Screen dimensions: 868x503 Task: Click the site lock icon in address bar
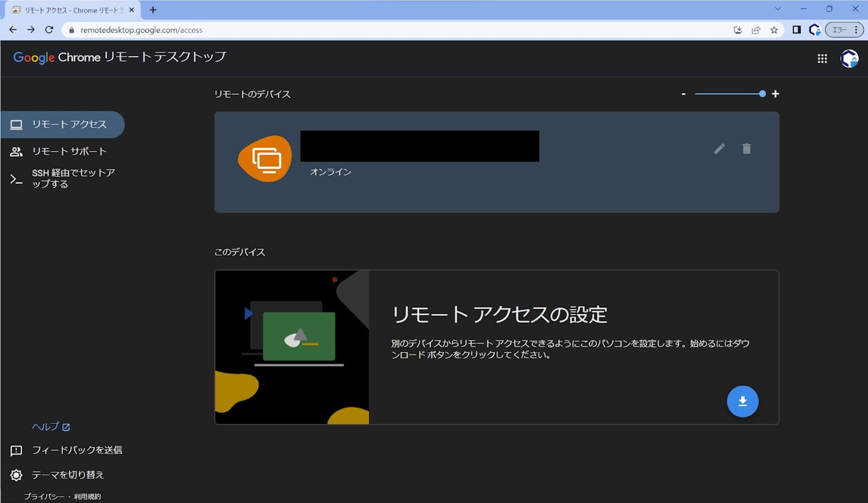(71, 30)
